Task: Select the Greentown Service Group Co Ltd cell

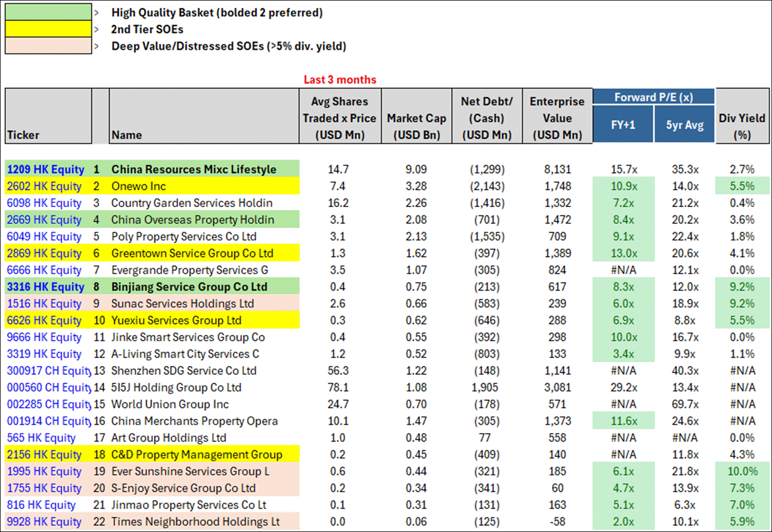Action: tap(204, 253)
